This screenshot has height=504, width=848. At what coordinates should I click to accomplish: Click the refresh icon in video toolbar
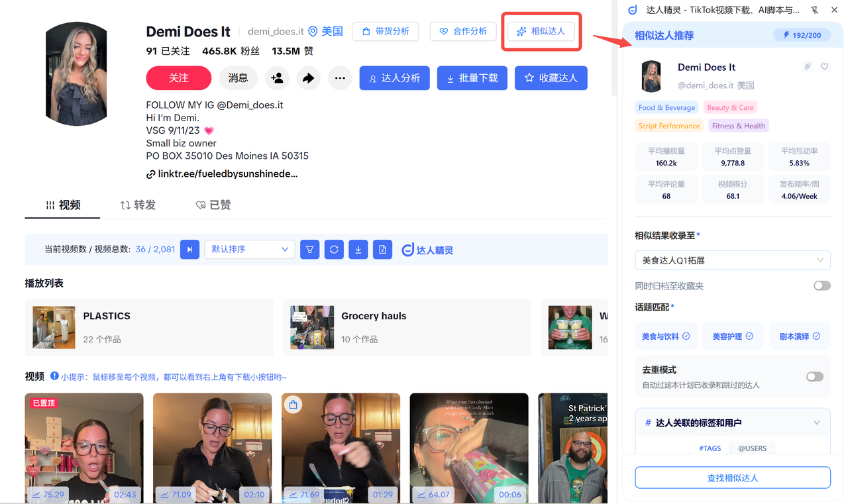[334, 249]
